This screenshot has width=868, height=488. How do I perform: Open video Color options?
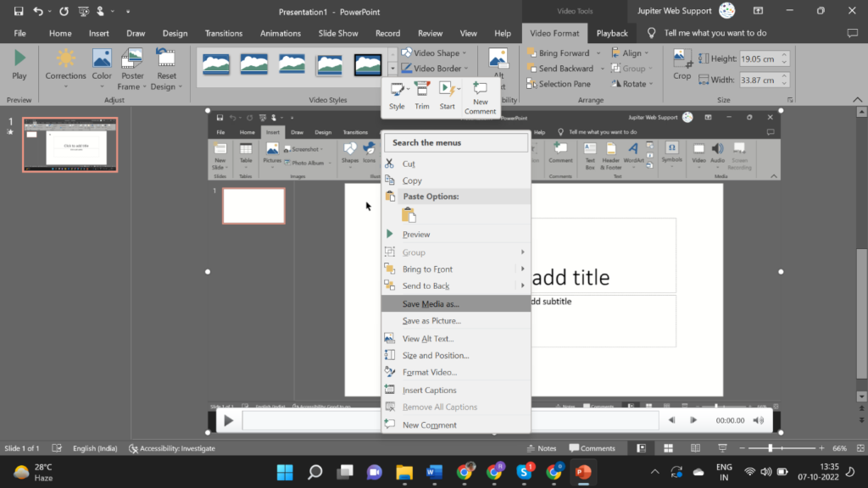(102, 69)
